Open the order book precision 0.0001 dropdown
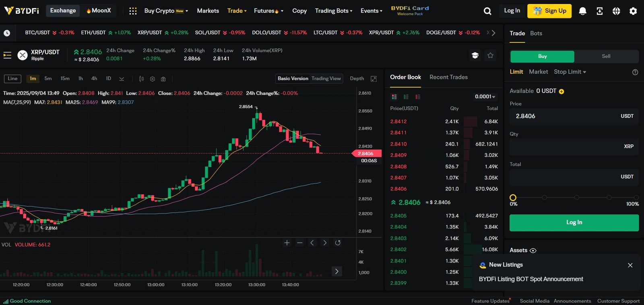The image size is (644, 305). tap(485, 97)
